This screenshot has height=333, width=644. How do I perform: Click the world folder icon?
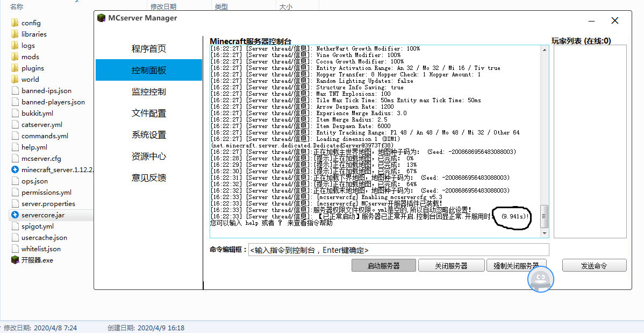[x=15, y=79]
